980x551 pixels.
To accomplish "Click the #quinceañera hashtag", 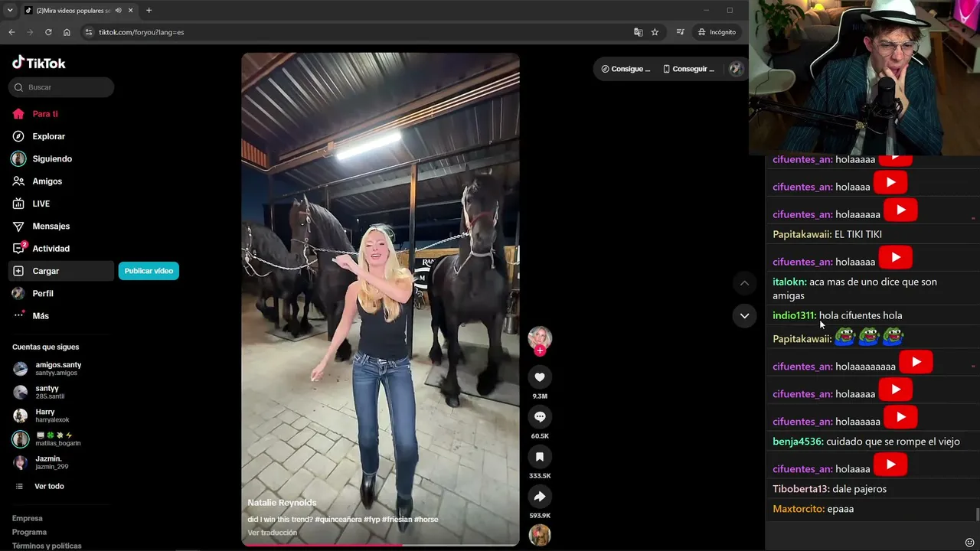I will [338, 519].
